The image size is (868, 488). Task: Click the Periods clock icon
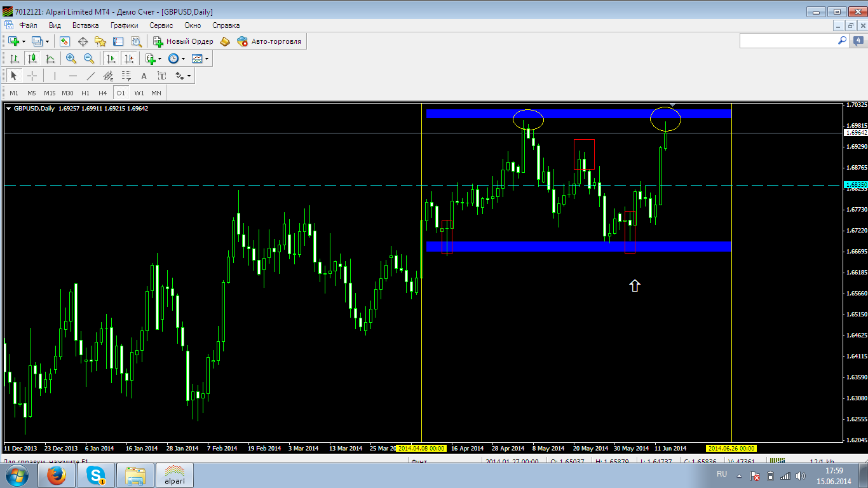click(x=173, y=58)
